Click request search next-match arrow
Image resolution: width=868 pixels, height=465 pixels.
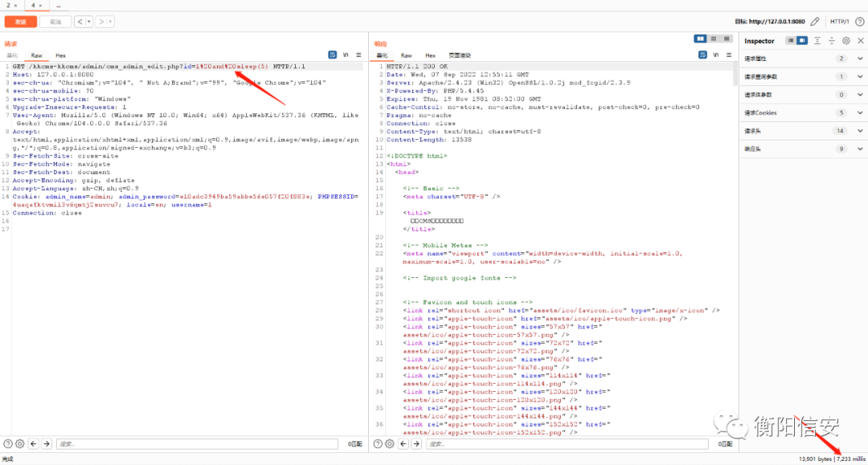(47, 443)
